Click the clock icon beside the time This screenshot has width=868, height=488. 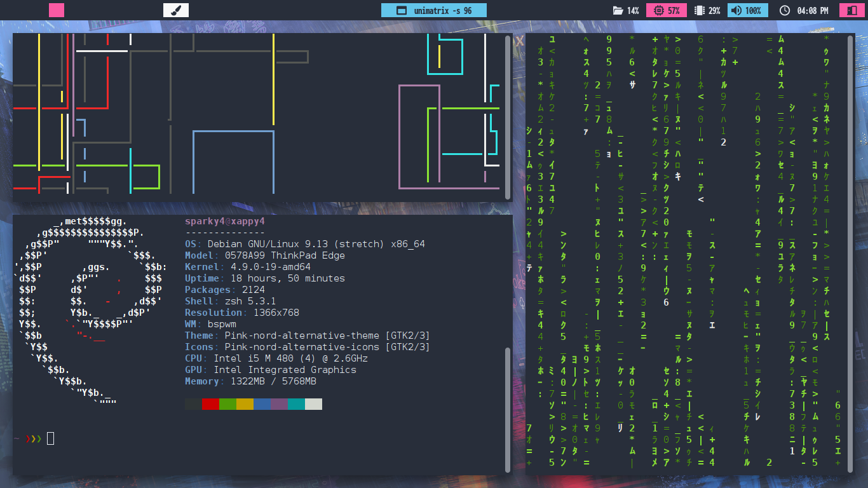(784, 11)
